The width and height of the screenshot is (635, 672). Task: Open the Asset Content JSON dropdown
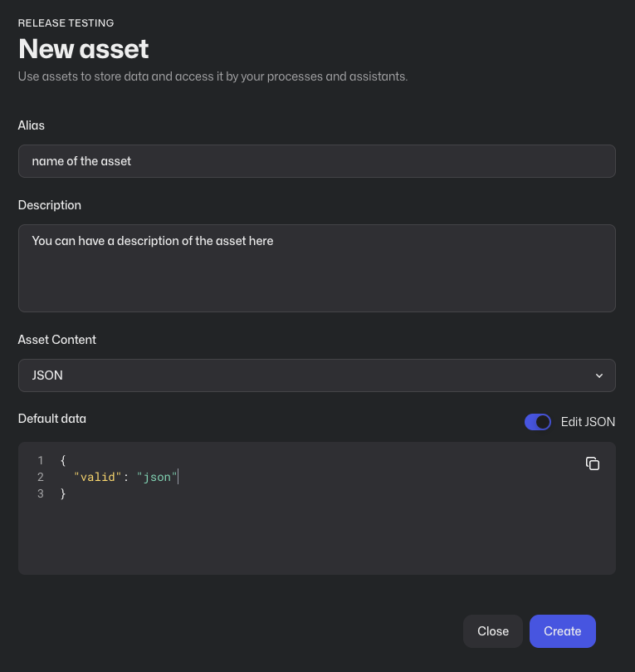pos(317,375)
